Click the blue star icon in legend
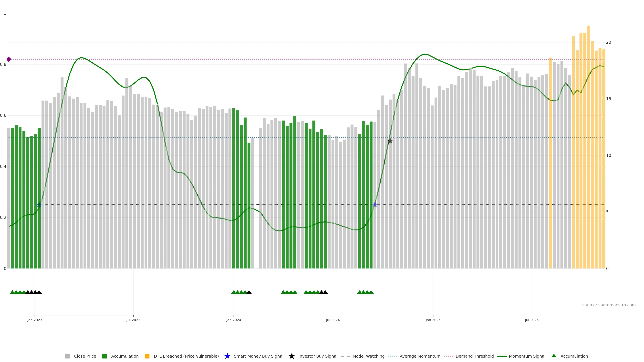Screen dimensions: 644x362 click(227, 356)
